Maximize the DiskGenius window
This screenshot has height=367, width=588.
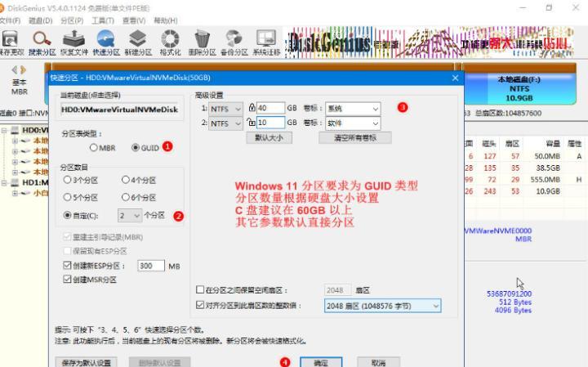point(549,8)
